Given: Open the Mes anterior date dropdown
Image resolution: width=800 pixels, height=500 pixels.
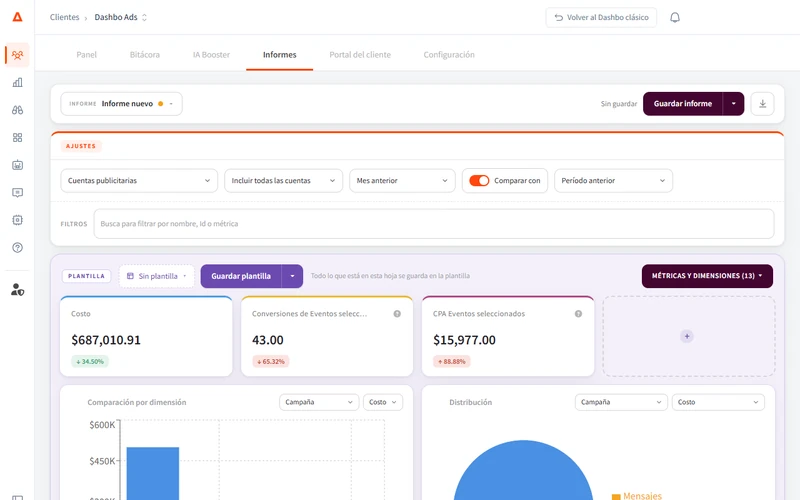Looking at the screenshot, I should tap(402, 181).
